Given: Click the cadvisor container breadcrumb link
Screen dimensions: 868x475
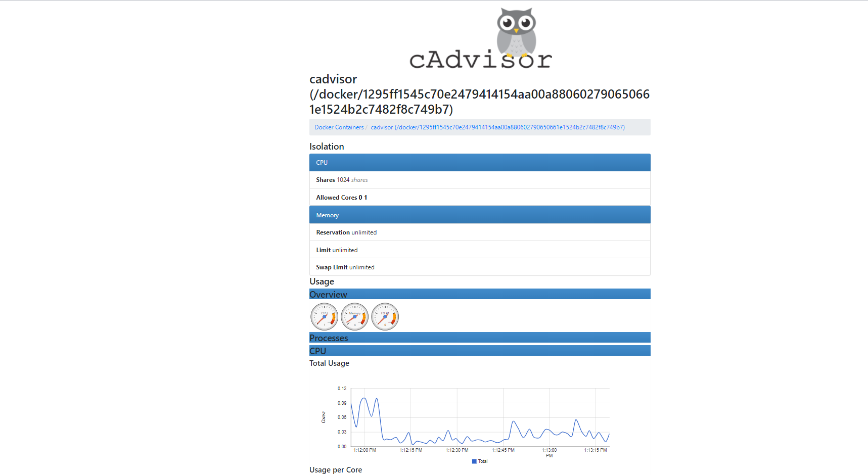Looking at the screenshot, I should click(x=497, y=127).
